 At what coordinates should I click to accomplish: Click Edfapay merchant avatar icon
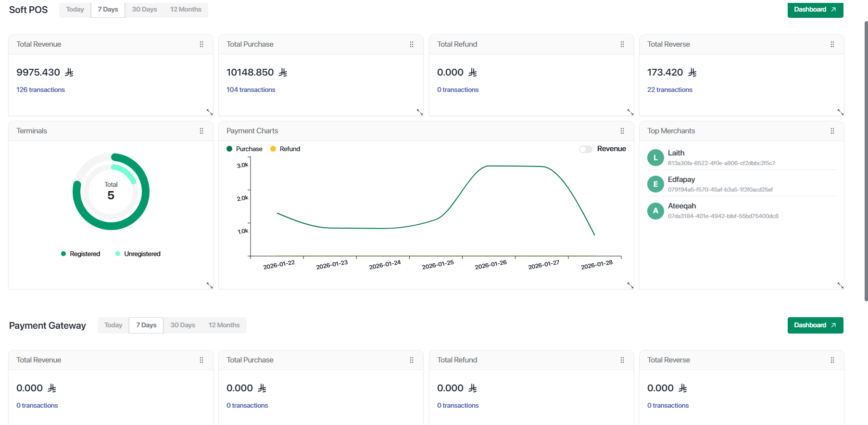coord(655,184)
